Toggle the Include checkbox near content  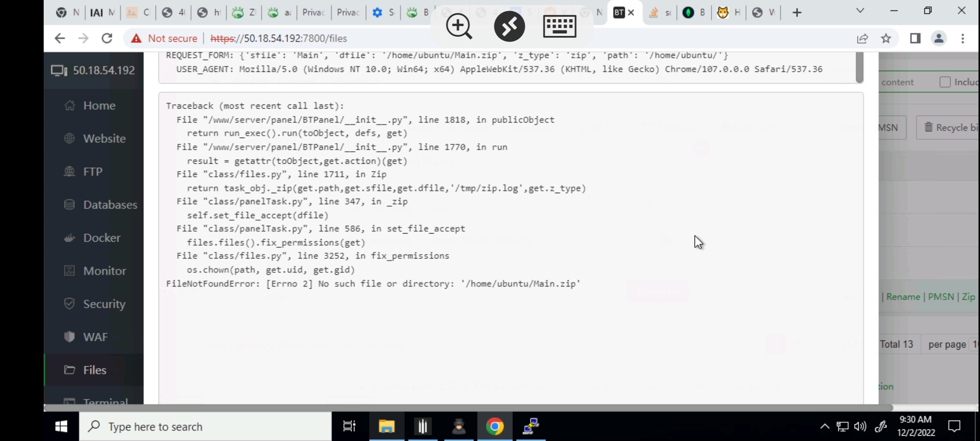point(945,82)
